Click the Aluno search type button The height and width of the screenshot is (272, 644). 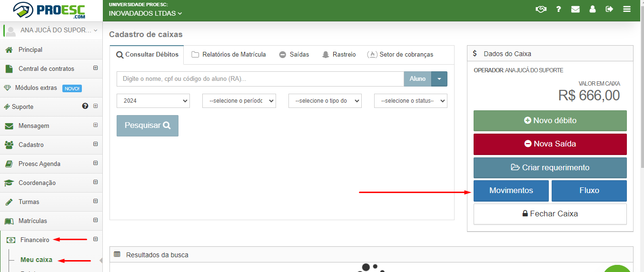tap(417, 79)
